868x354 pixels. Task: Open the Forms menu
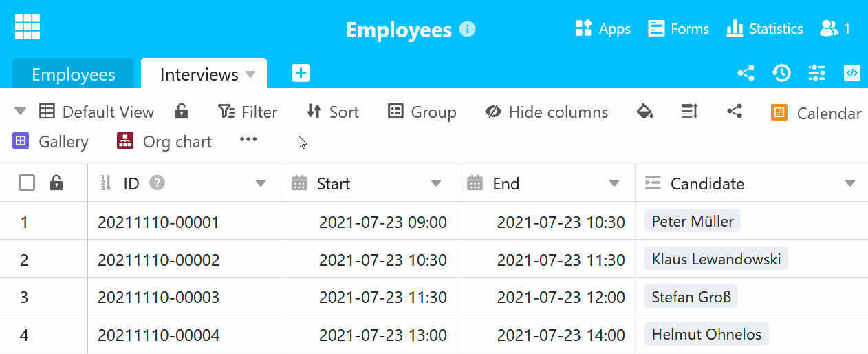679,29
